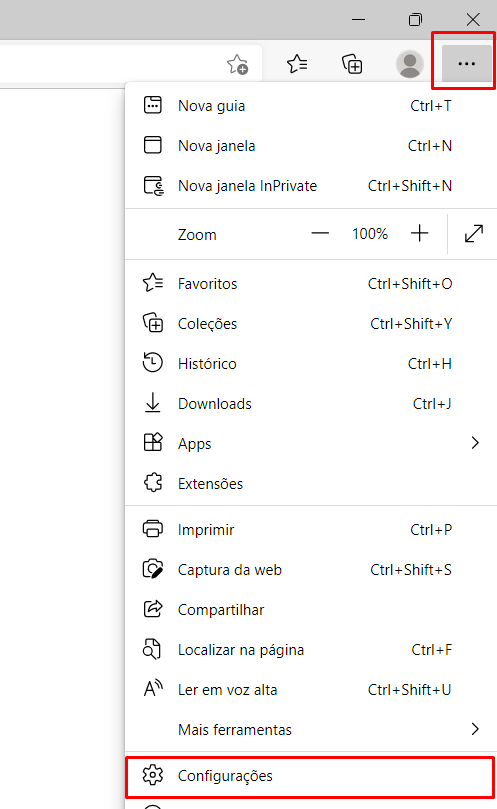Expand the Apps submenu arrow
This screenshot has height=809, width=497.
coord(475,443)
